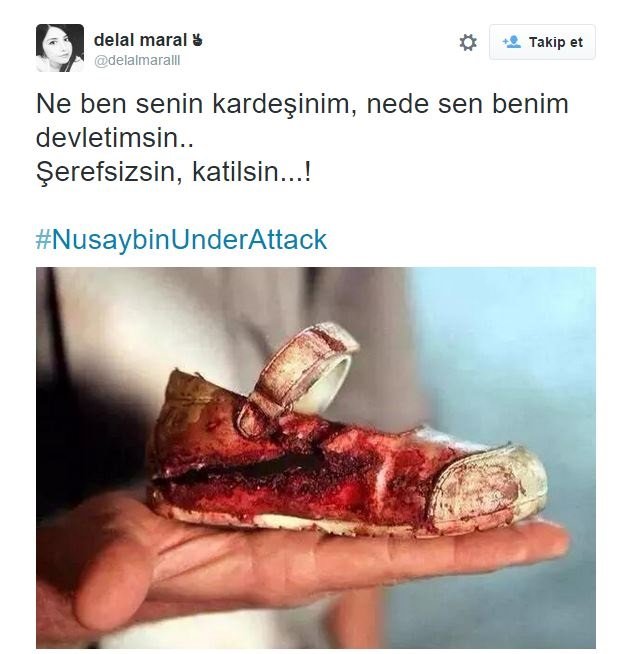Click the 'Takip et' text label

pyautogui.click(x=556, y=42)
